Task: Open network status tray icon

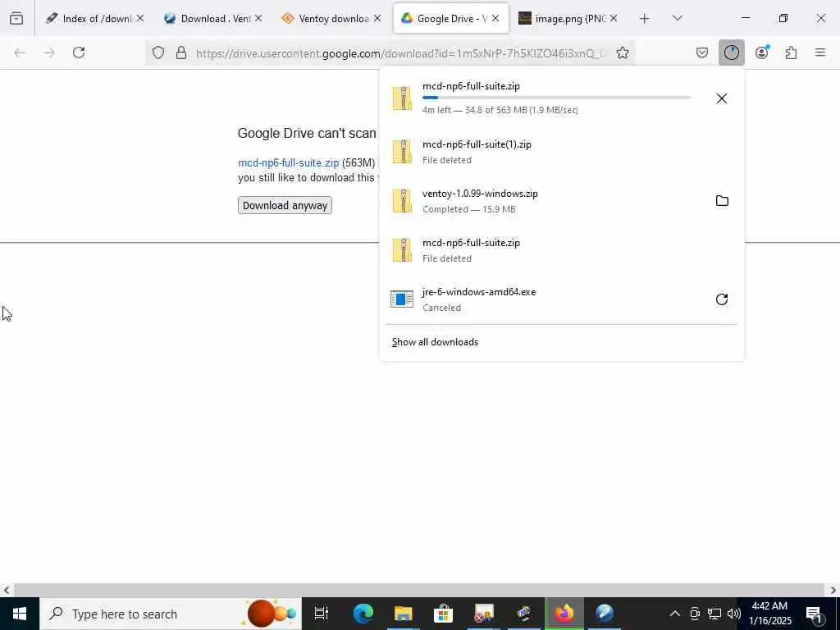Action: [x=714, y=614]
